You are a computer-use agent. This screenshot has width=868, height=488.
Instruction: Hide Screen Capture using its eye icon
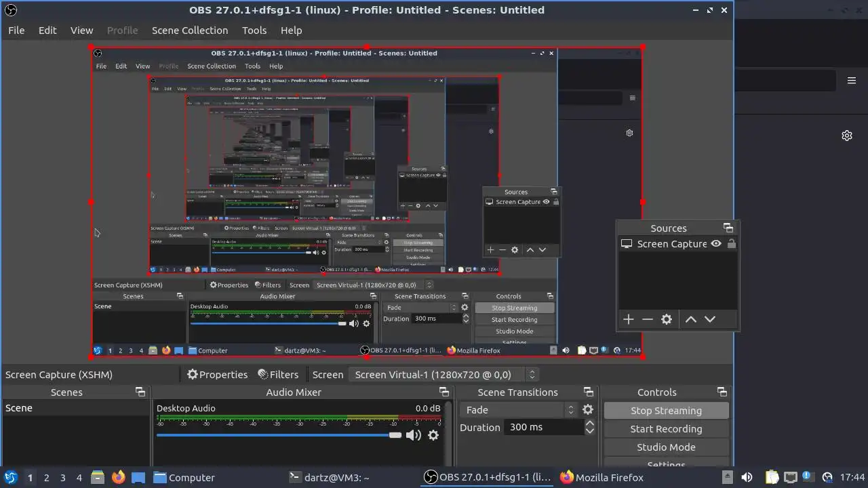click(716, 244)
